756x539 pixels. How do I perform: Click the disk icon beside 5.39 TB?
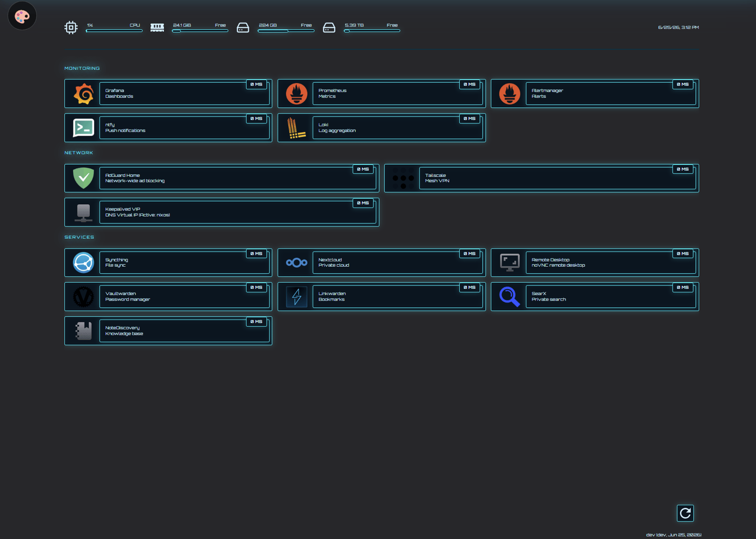pos(329,27)
